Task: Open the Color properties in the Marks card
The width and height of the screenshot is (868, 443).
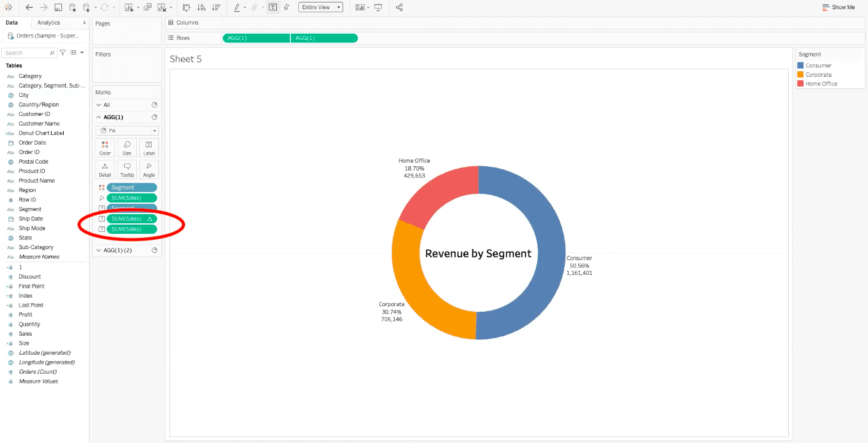Action: point(105,147)
